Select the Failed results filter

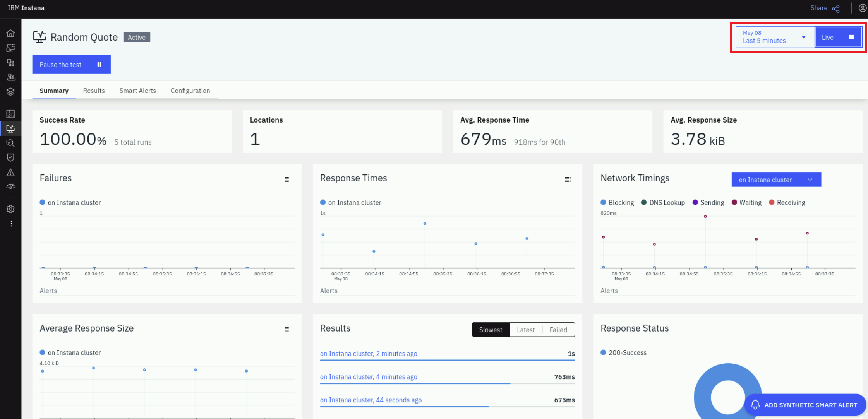click(558, 330)
